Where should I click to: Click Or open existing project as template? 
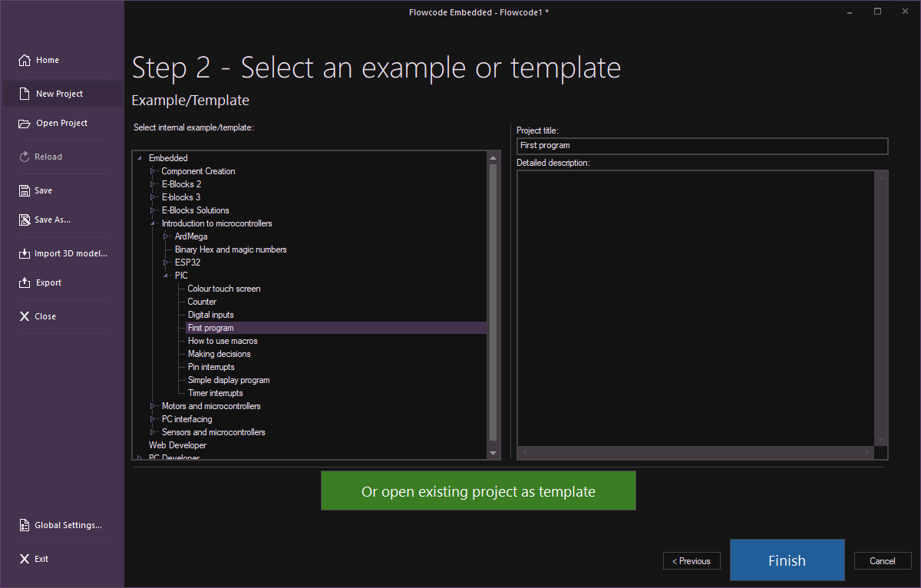(478, 491)
